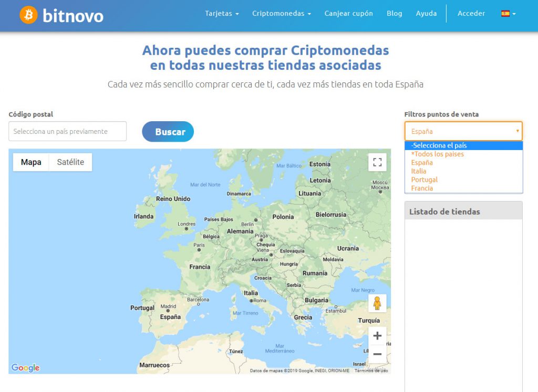The image size is (538, 392).
Task: Click the Acceder login link
Action: point(471,14)
